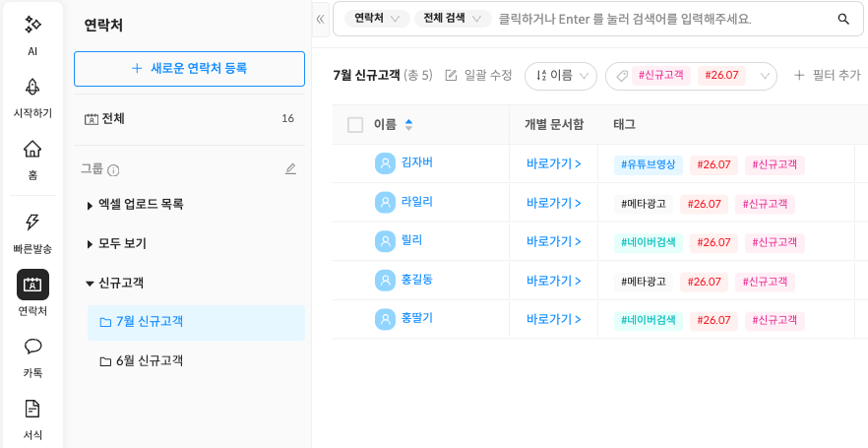Click #유튜브영상 tag on 김자버 row
Image resolution: width=868 pixels, height=448 pixels.
point(649,165)
